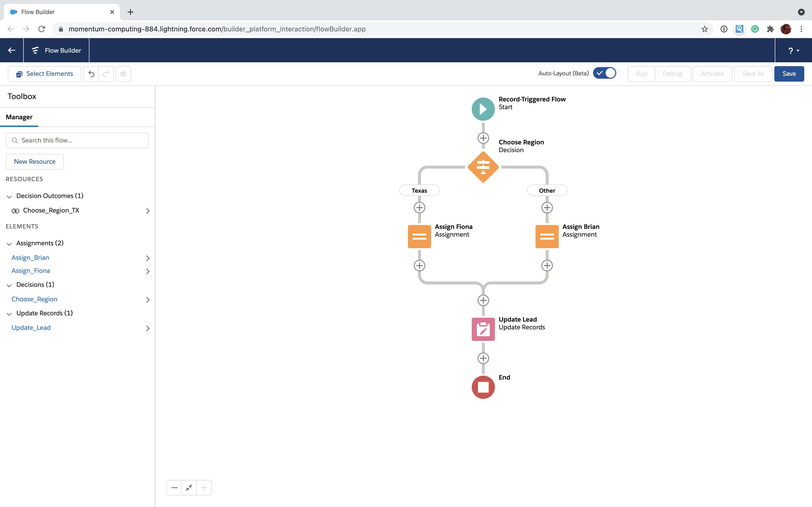
Task: Click the zoom in plus button
Action: 204,488
